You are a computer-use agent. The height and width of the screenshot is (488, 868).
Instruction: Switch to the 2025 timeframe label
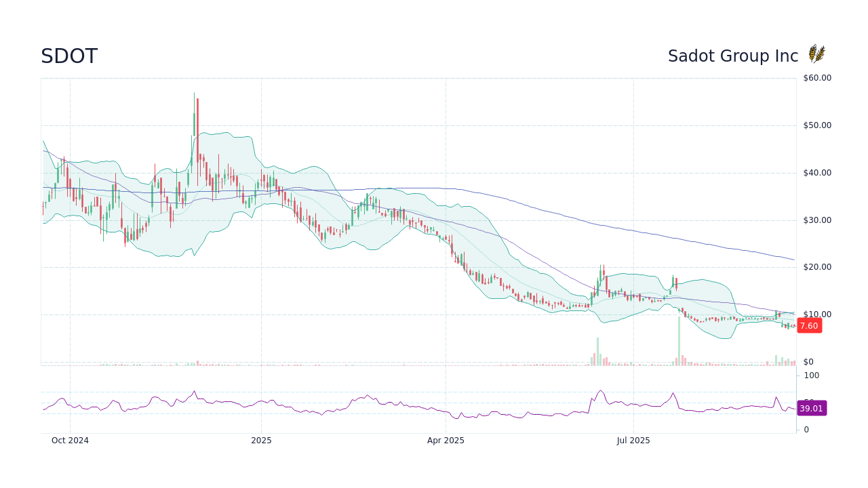(x=262, y=441)
